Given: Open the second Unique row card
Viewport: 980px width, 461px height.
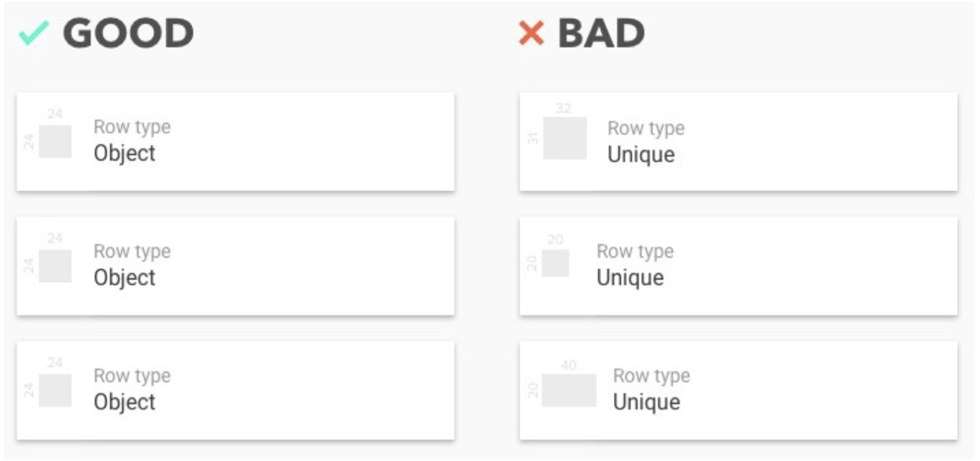Looking at the screenshot, I should coord(738,265).
